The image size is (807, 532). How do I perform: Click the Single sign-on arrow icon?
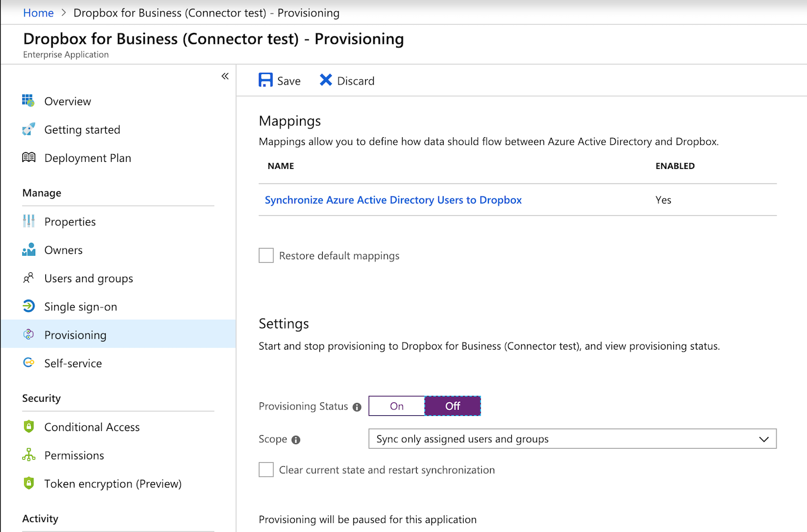[x=28, y=306]
